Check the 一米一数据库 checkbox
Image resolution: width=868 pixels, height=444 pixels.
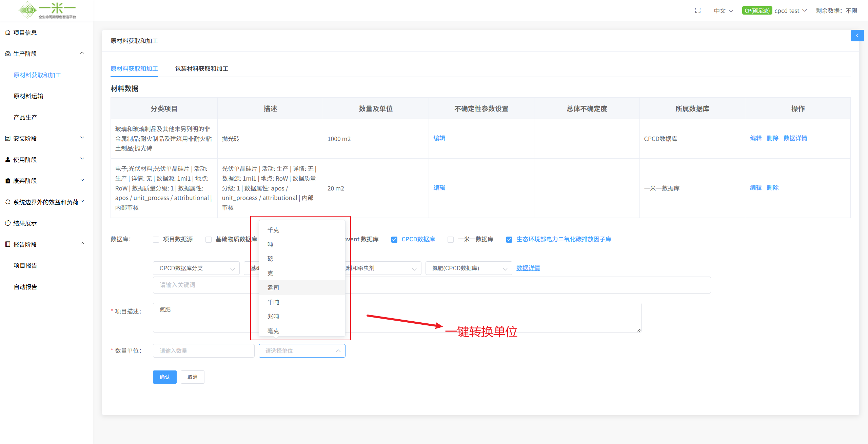451,240
